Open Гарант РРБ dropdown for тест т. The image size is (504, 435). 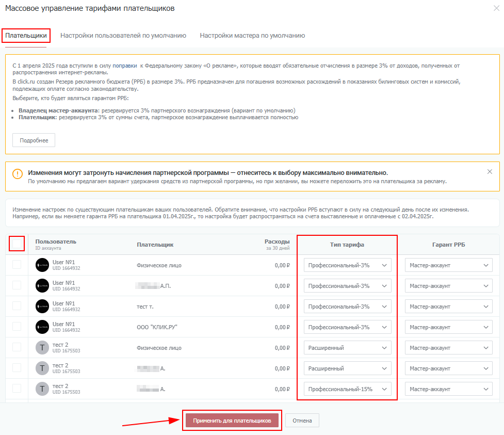[x=448, y=307]
